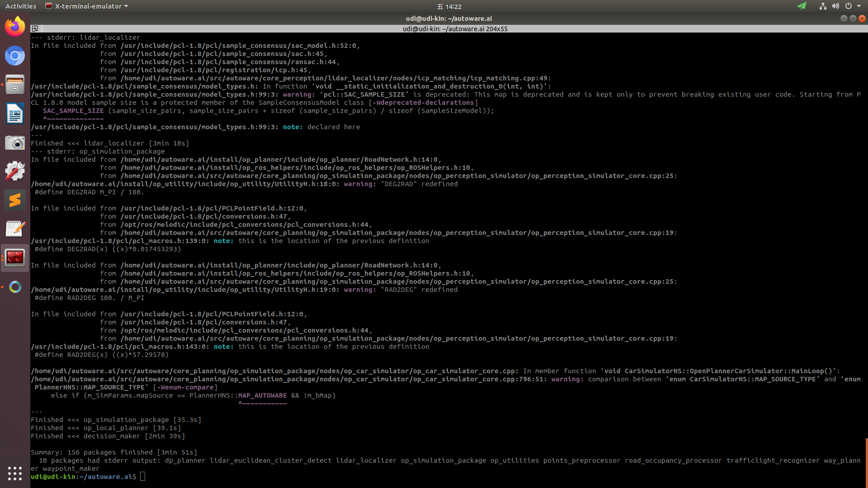Screen dimensions: 868x488
Task: Click the command prompt cursor
Action: pos(142,477)
